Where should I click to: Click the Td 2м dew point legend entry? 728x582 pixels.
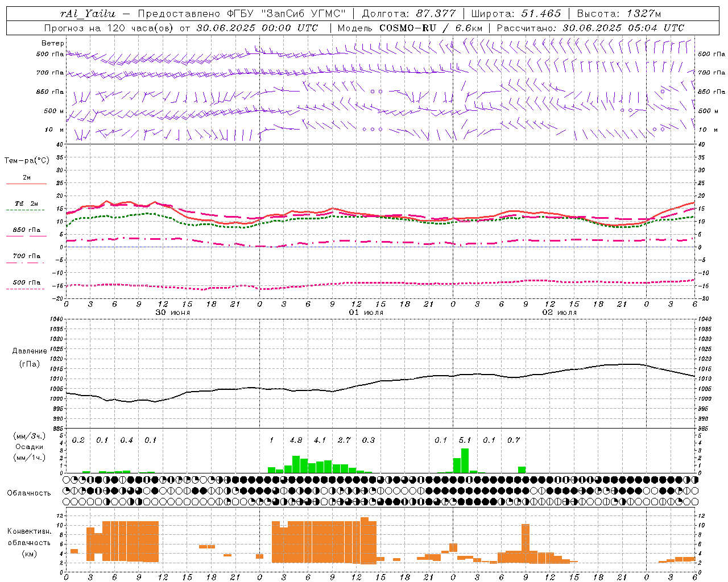click(x=26, y=203)
